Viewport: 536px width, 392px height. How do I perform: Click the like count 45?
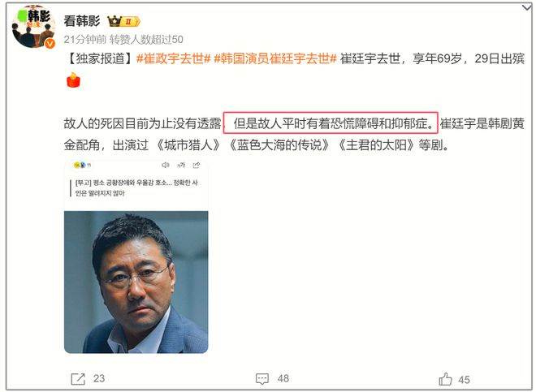[464, 380]
